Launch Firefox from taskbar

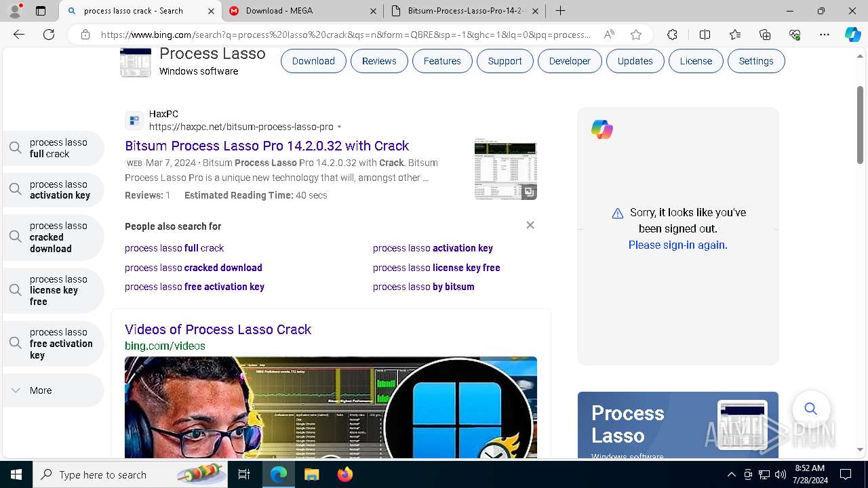pos(345,474)
